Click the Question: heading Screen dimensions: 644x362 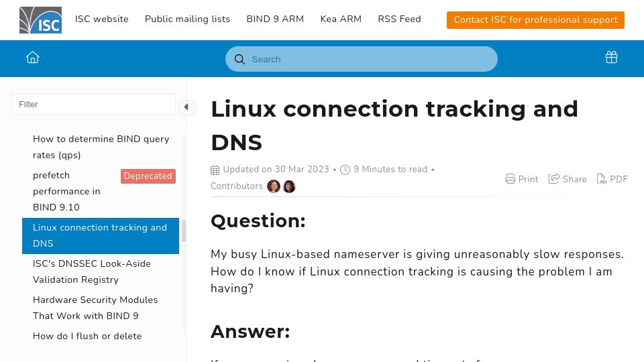[258, 221]
